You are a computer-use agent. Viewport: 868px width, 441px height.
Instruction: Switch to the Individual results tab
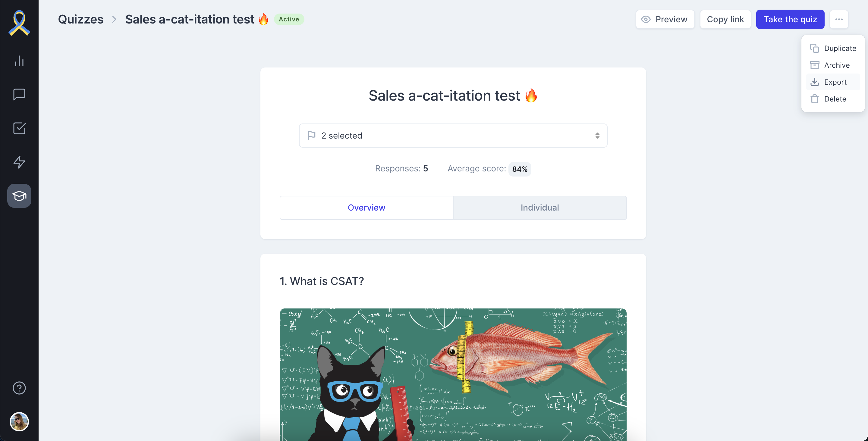click(x=540, y=208)
